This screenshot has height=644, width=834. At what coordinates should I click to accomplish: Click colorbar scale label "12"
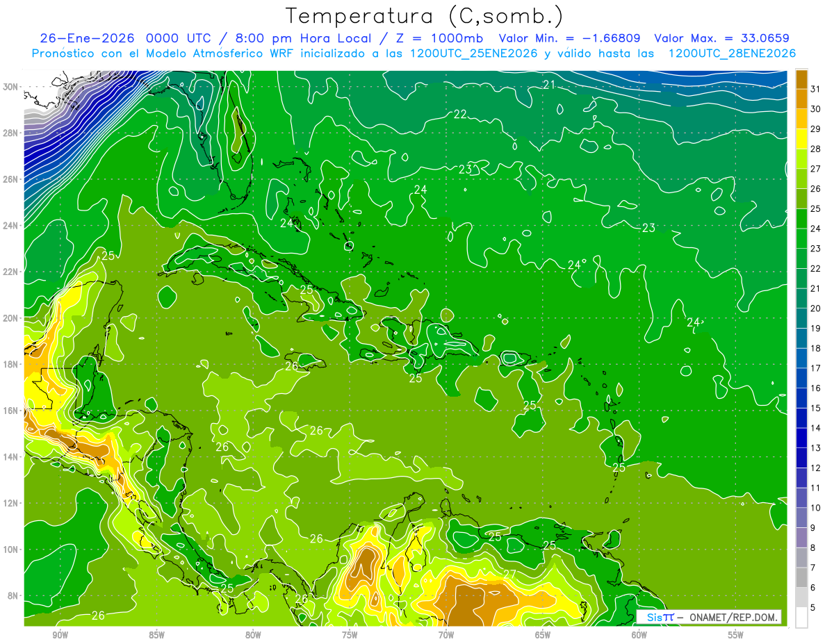816,468
